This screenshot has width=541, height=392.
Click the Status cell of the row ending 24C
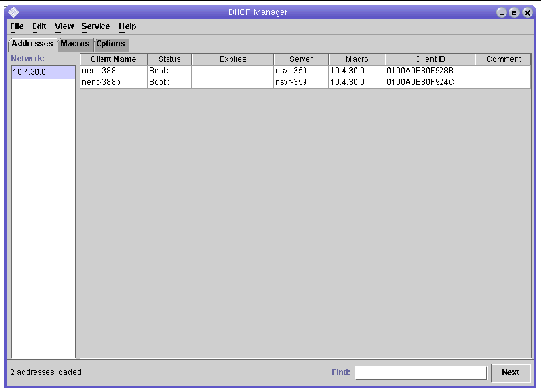[169, 82]
